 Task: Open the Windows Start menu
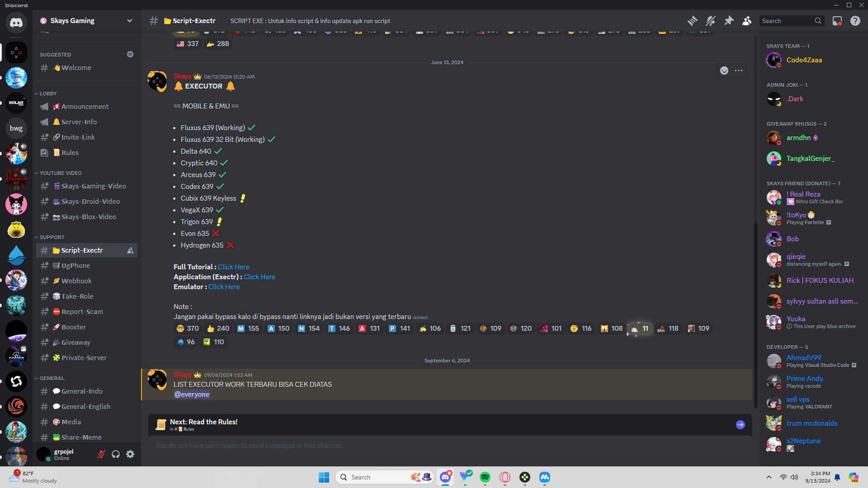pos(324,477)
